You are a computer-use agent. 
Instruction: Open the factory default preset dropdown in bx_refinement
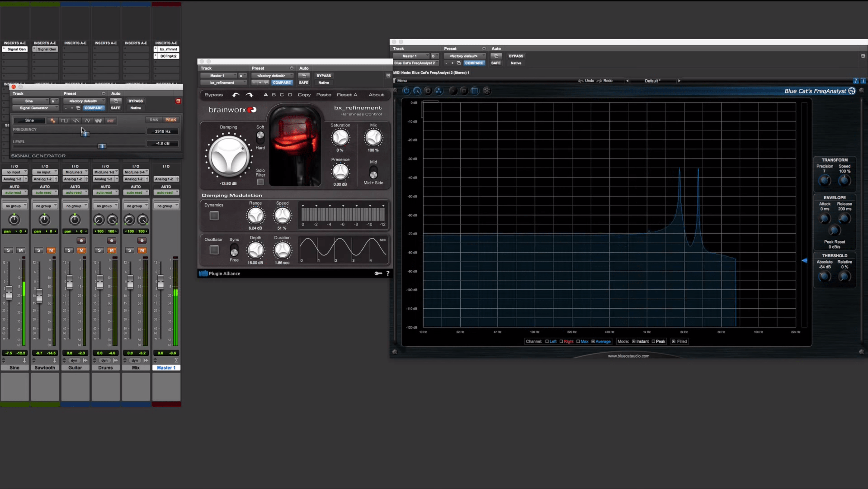pyautogui.click(x=272, y=75)
